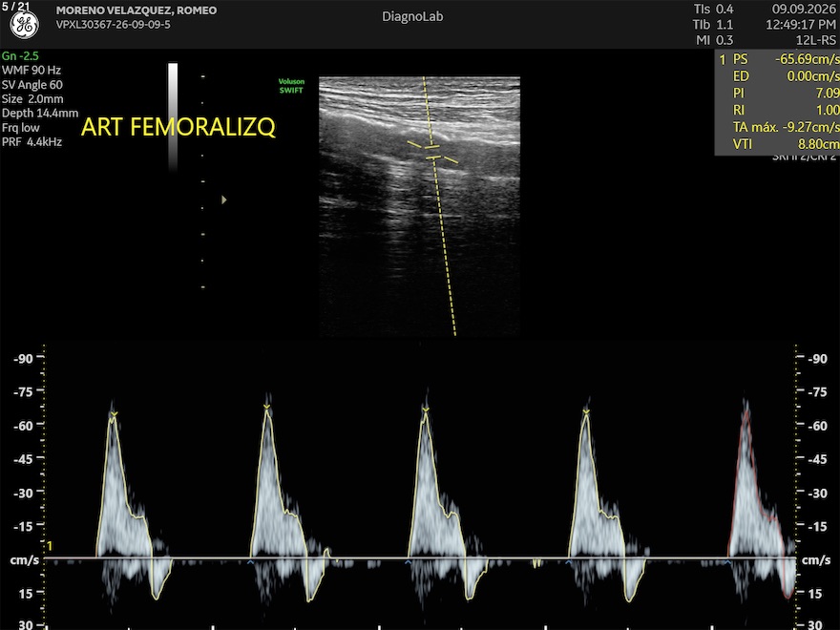The width and height of the screenshot is (840, 630).
Task: Click the patient name MORENO VELAZQUEZ, ROMEO
Action: pos(136,10)
